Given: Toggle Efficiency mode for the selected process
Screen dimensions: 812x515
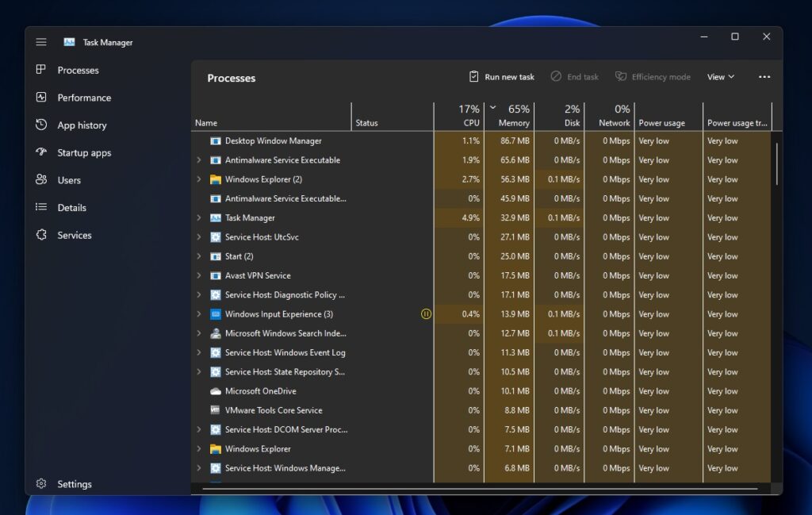Looking at the screenshot, I should (653, 76).
